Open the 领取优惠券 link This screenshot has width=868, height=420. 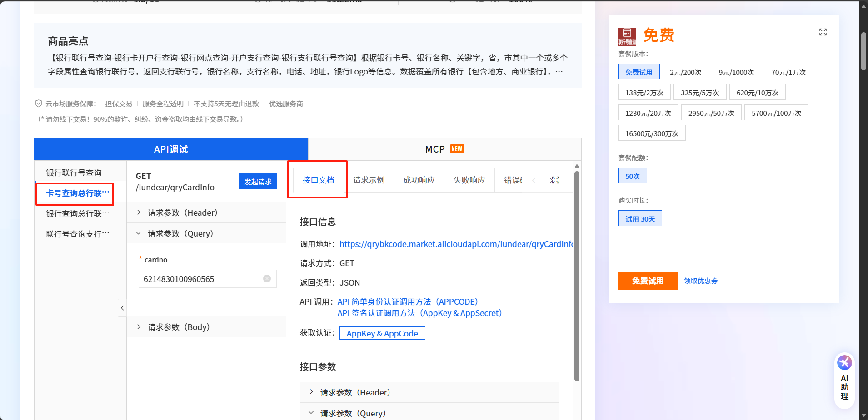tap(700, 280)
